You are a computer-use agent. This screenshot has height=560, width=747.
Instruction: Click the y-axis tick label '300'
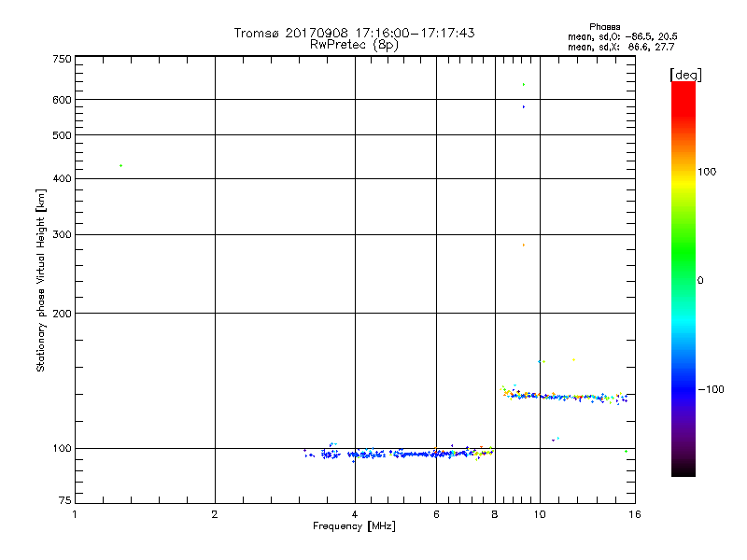(x=62, y=235)
